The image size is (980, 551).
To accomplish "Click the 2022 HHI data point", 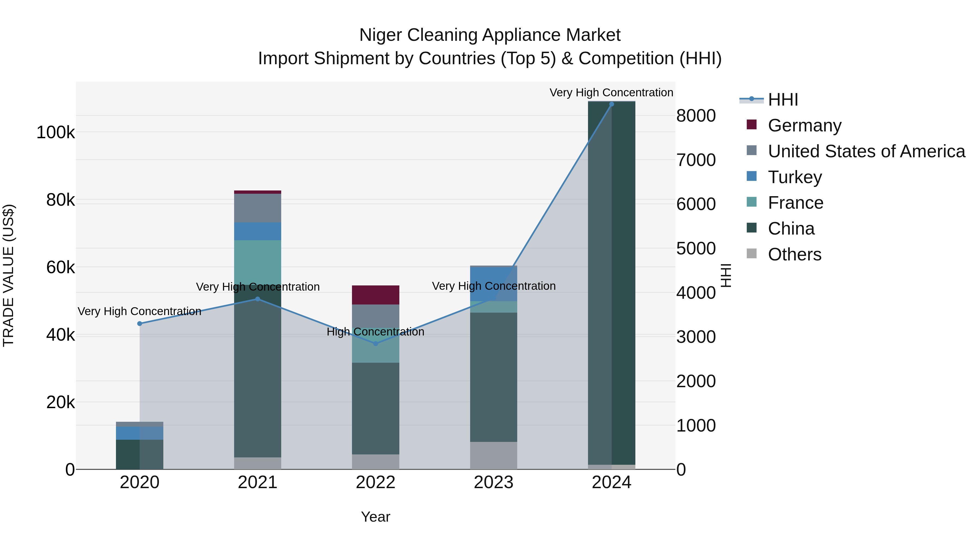I will tap(375, 343).
